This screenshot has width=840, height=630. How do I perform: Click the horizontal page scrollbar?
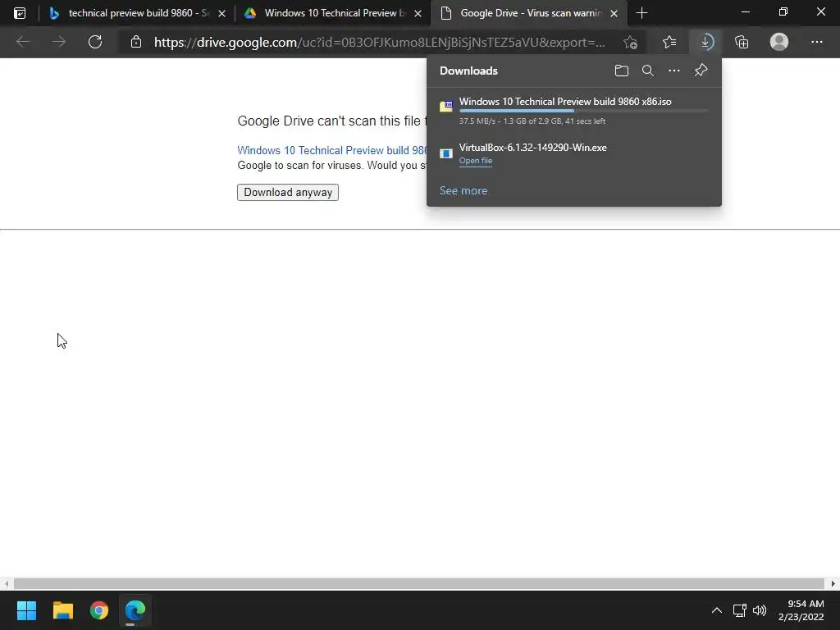point(419,583)
